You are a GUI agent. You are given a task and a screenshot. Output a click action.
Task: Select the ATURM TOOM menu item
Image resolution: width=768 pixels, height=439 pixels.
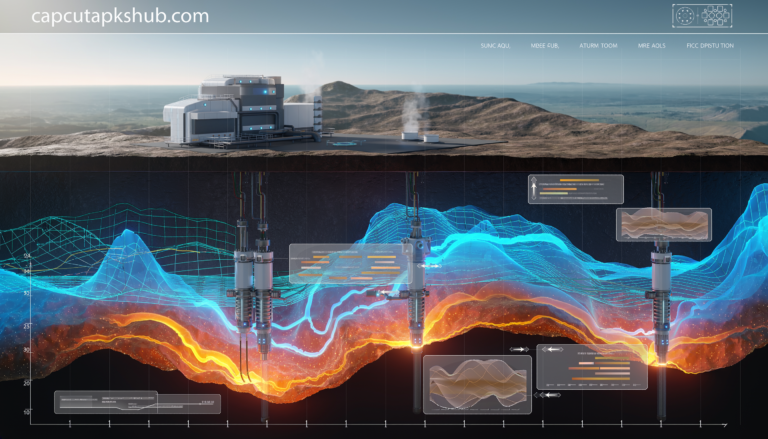click(598, 46)
